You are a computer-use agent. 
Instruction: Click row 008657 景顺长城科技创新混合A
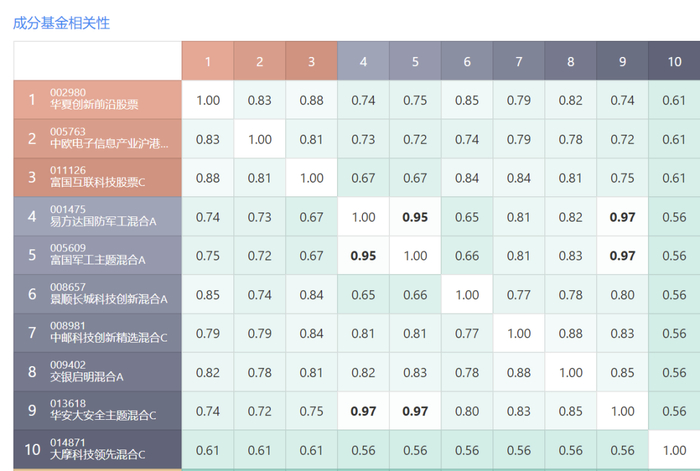pos(97,294)
